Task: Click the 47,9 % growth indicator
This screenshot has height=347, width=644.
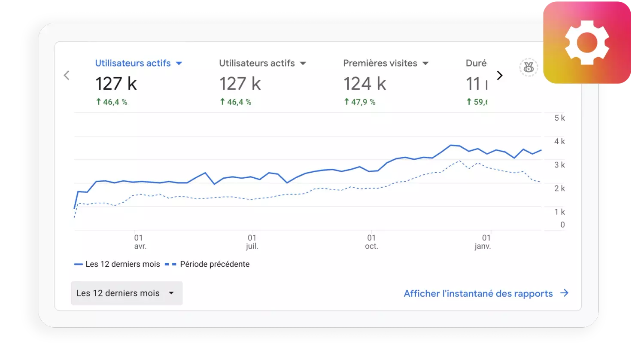Action: [360, 102]
